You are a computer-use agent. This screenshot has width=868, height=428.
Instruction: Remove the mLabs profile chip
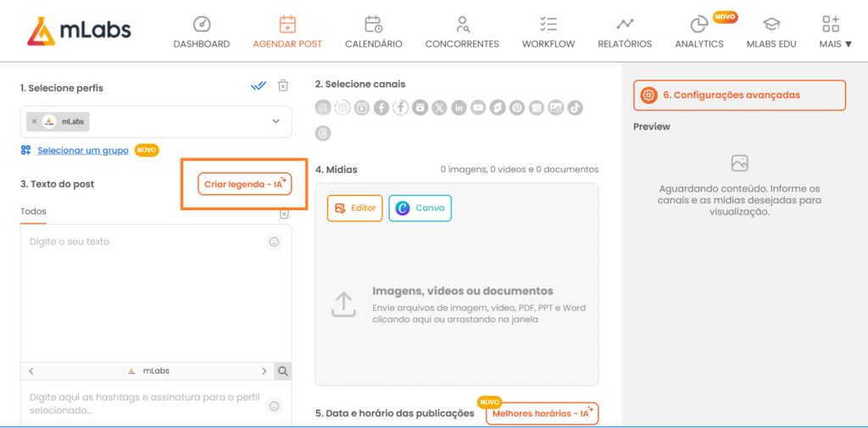click(34, 121)
